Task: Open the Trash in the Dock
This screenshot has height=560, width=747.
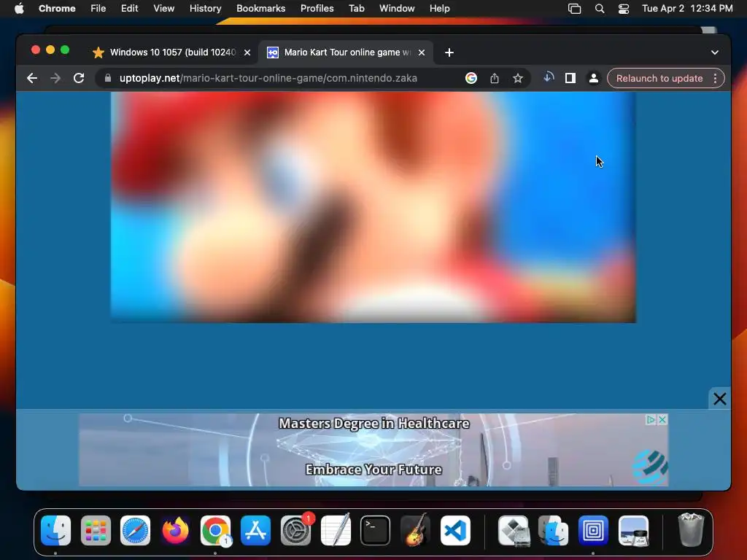Action: [691, 530]
